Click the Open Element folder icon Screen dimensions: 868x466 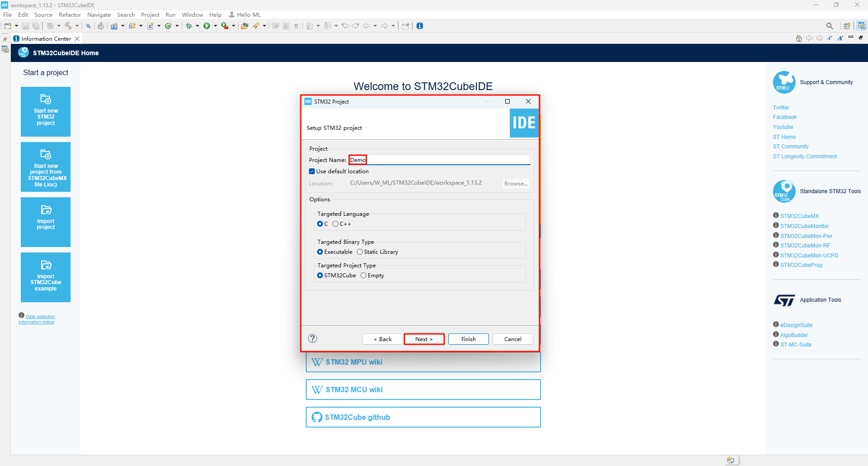pos(244,26)
